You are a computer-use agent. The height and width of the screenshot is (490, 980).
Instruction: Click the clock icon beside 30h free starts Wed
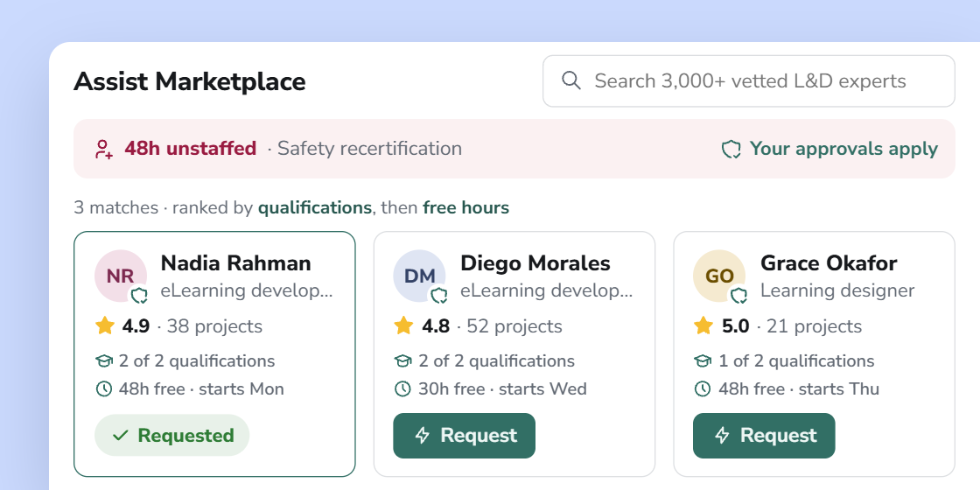point(403,388)
